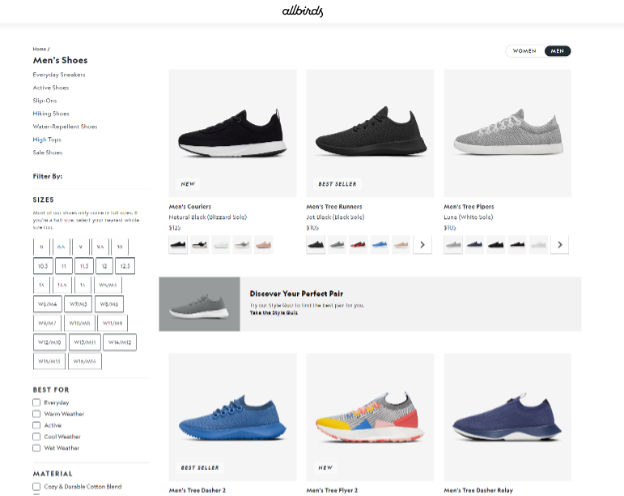Expand more Men's Tree Pipers colors with arrow
Image resolution: width=624 pixels, height=496 pixels.
point(560,244)
